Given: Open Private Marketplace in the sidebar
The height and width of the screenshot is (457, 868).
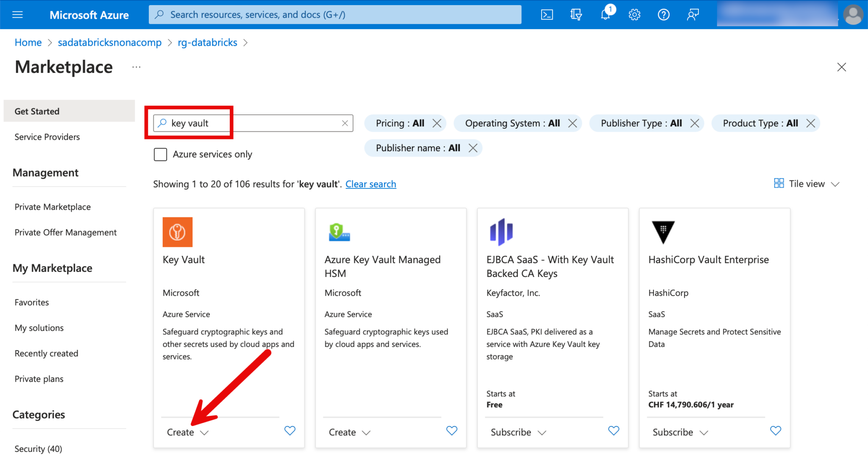Looking at the screenshot, I should 53,207.
